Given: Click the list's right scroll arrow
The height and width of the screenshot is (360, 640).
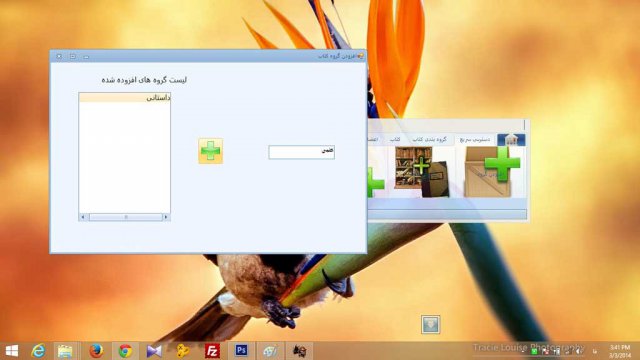Looking at the screenshot, I should [x=166, y=217].
